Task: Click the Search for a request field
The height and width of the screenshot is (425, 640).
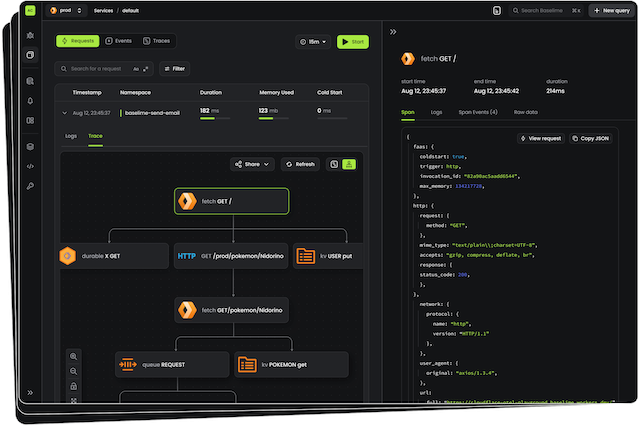Action: [100, 69]
